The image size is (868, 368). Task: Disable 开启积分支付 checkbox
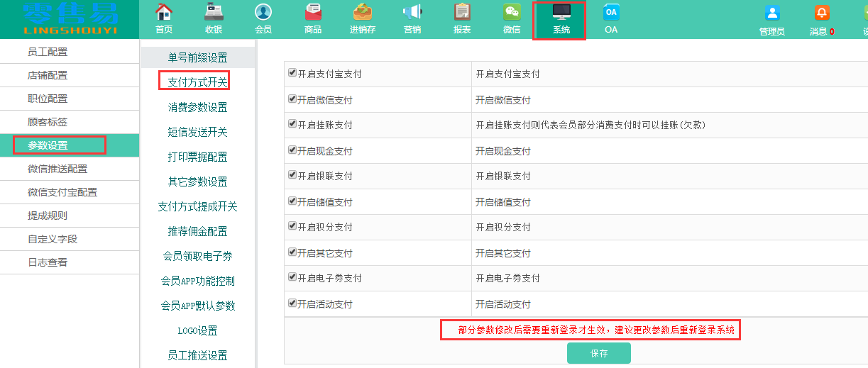click(x=292, y=226)
